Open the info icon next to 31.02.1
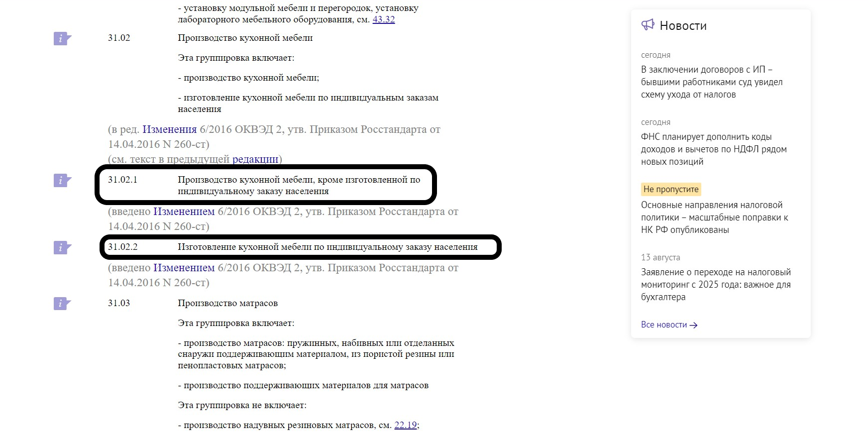Image resolution: width=868 pixels, height=434 pixels. 62,180
